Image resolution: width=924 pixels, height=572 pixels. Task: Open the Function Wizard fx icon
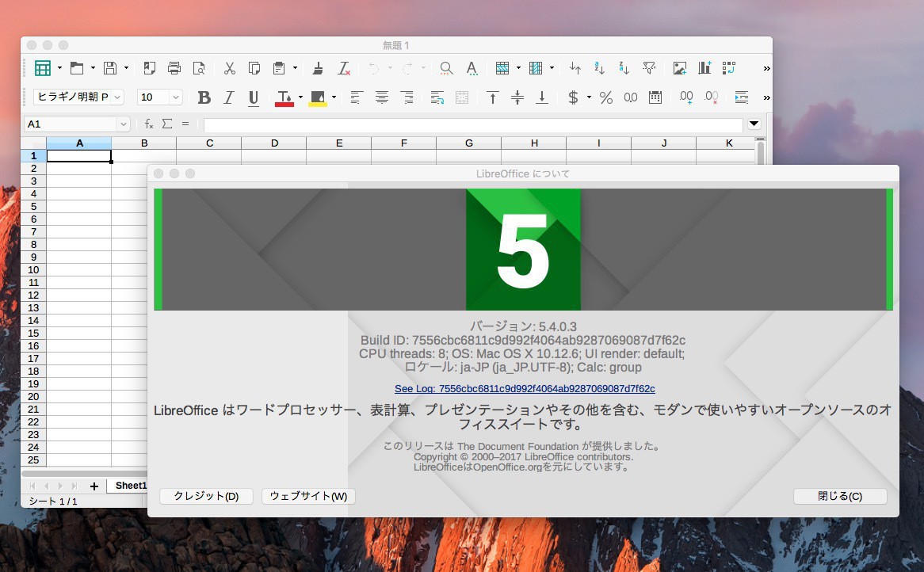coord(149,124)
